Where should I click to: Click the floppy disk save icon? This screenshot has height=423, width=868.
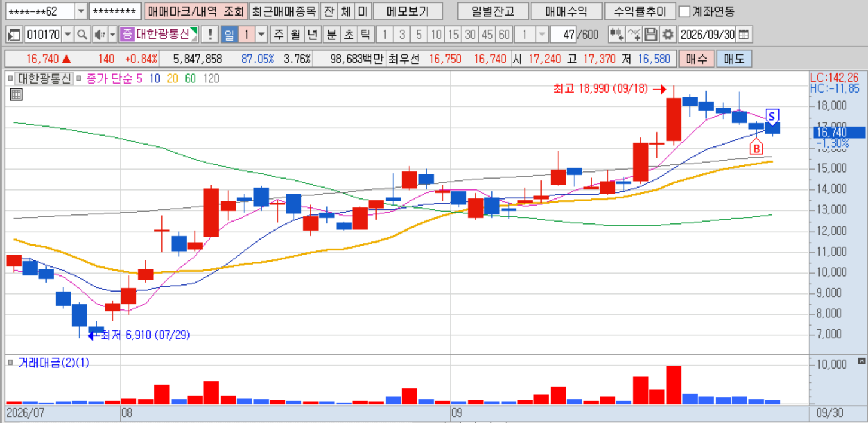(652, 35)
